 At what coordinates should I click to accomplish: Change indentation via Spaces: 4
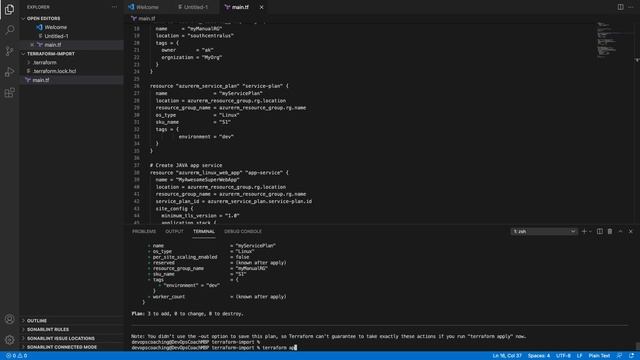click(x=539, y=356)
